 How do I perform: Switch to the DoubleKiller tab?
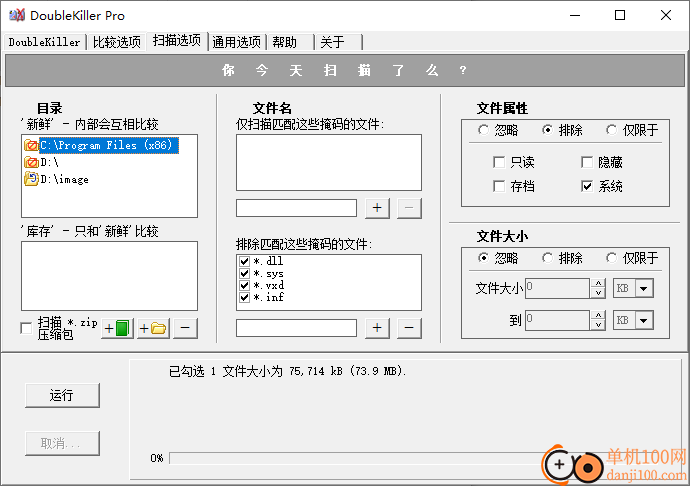[x=44, y=42]
